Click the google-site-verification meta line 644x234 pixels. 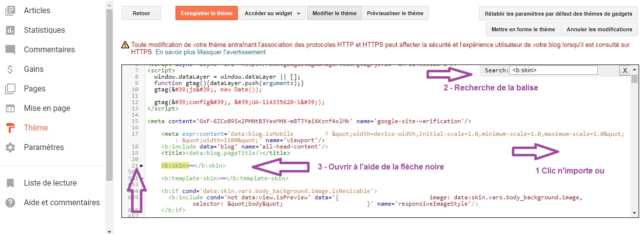pos(310,121)
